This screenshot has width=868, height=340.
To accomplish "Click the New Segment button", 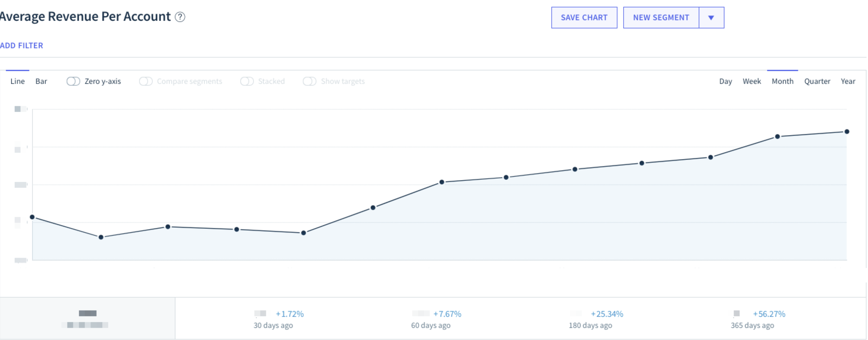I will click(661, 18).
